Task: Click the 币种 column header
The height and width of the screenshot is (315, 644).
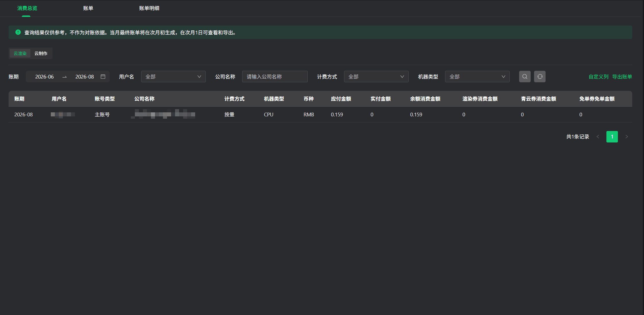Action: [x=309, y=99]
